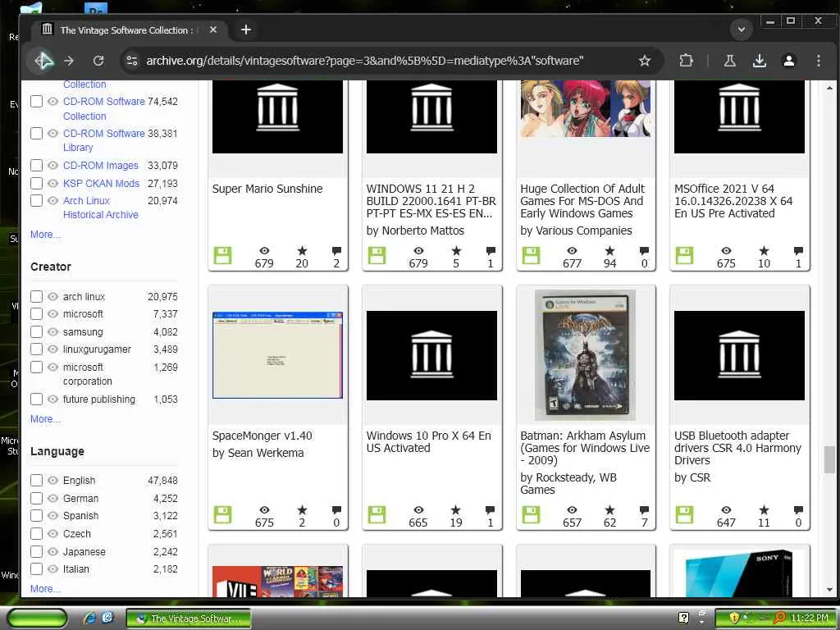Bookmark this page with the star icon
Screen dimensions: 840x630
(645, 61)
